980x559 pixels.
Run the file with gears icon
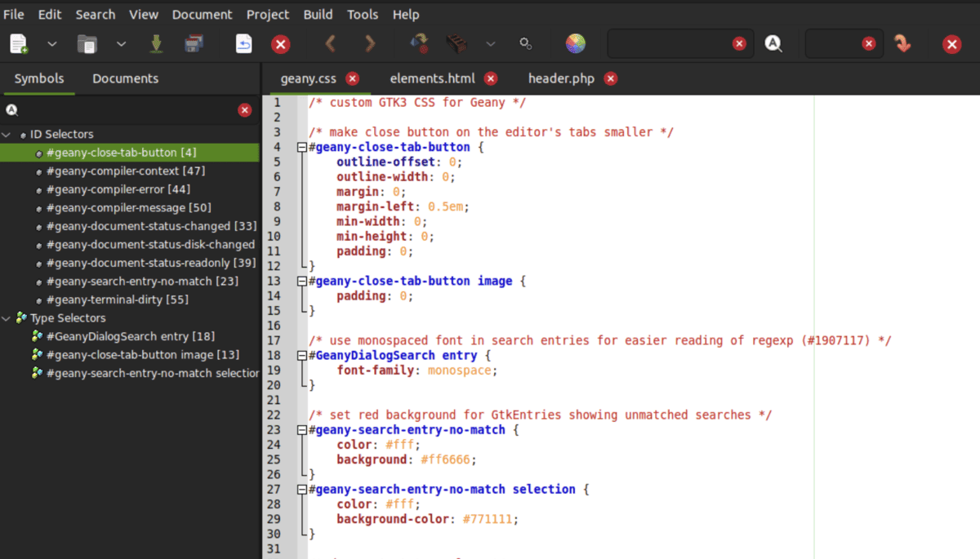(527, 44)
